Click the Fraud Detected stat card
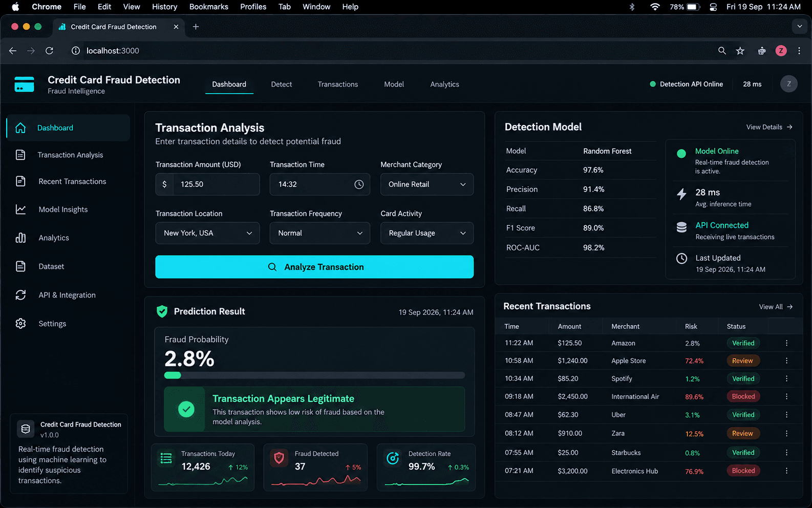The width and height of the screenshot is (812, 508). click(x=315, y=468)
